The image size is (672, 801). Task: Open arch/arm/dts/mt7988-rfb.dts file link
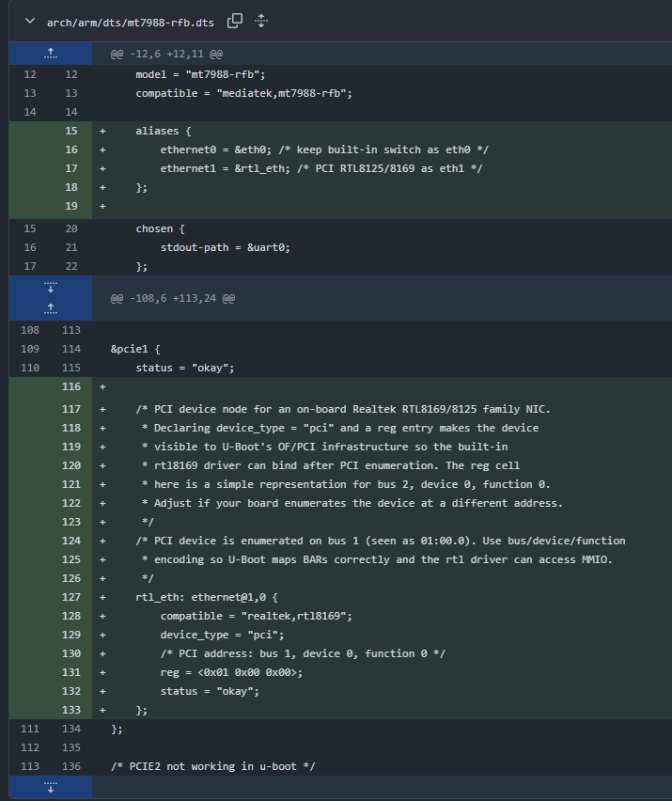tap(131, 21)
